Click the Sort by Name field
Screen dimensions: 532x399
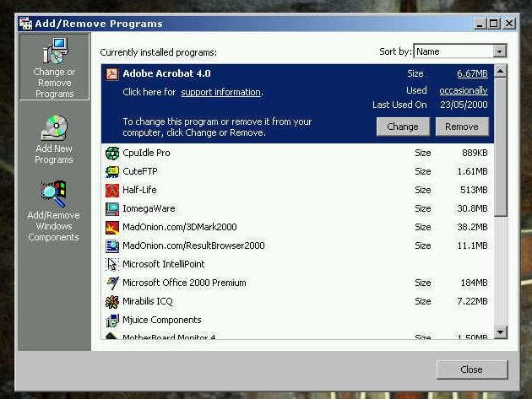459,51
